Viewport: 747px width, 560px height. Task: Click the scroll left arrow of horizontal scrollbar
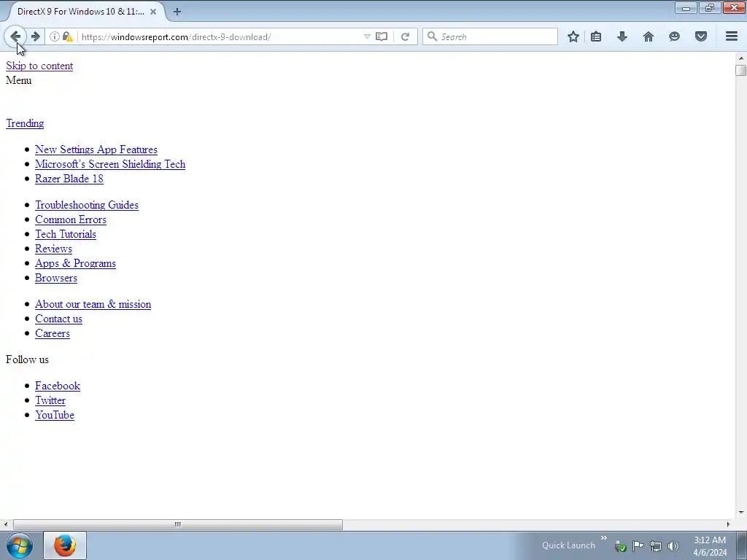[6, 524]
